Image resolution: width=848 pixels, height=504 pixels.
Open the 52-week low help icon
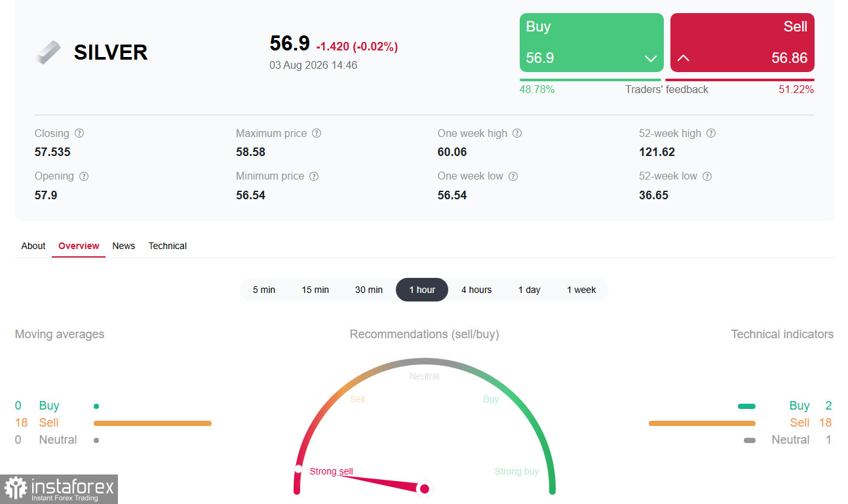(707, 176)
